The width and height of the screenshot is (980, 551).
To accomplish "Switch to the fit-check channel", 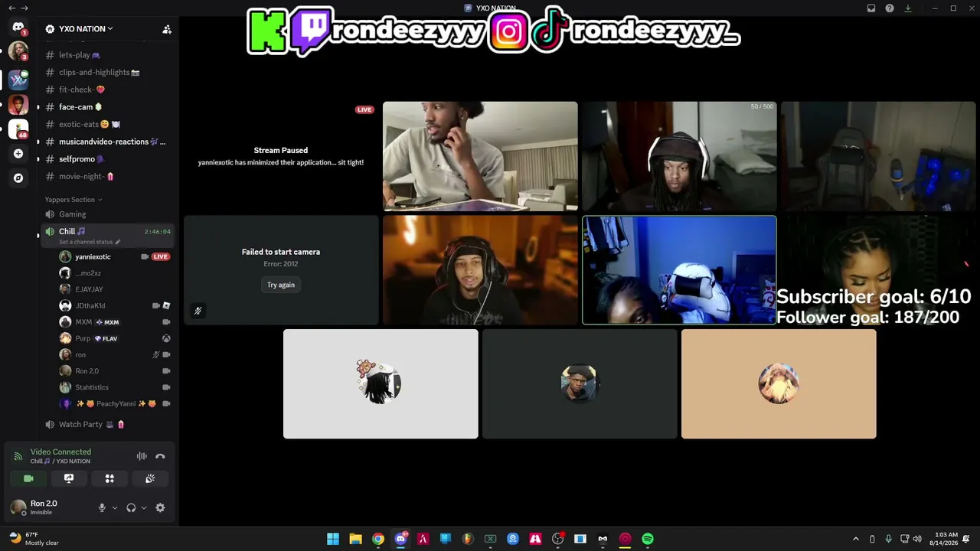I will pyautogui.click(x=107, y=90).
